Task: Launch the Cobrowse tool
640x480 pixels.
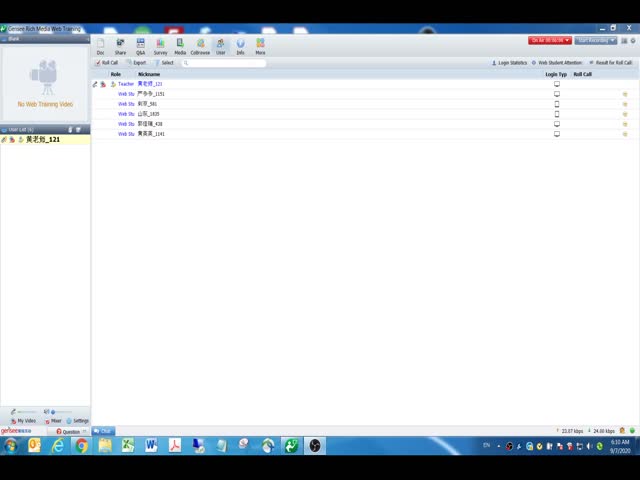Action: 200,46
